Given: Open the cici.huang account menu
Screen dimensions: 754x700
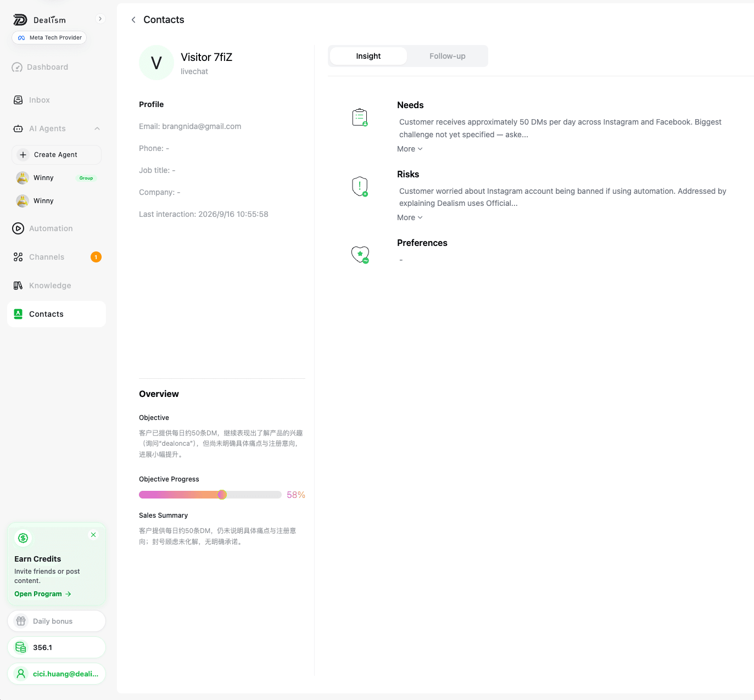Looking at the screenshot, I should (x=57, y=674).
